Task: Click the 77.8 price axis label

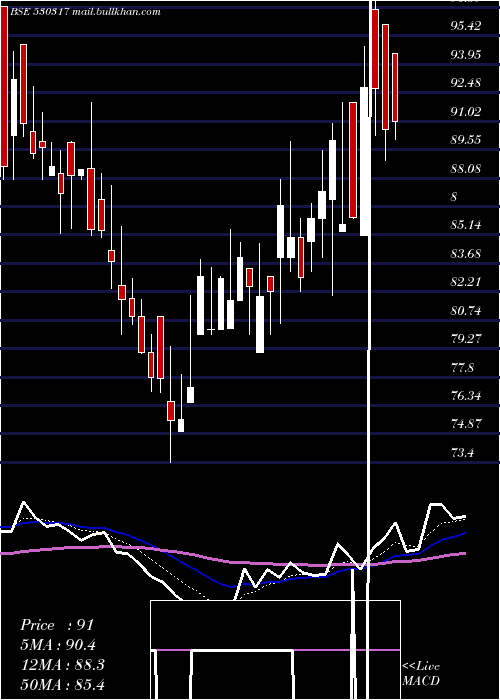Action: (x=462, y=367)
